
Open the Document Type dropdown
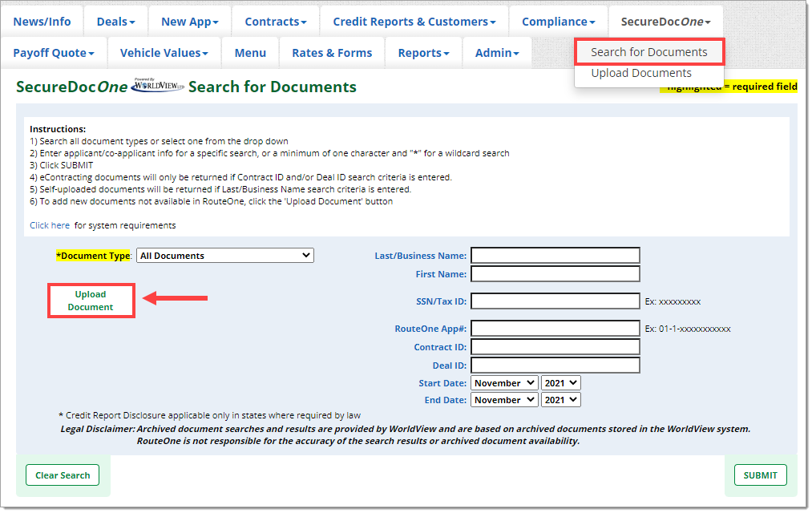[224, 256]
